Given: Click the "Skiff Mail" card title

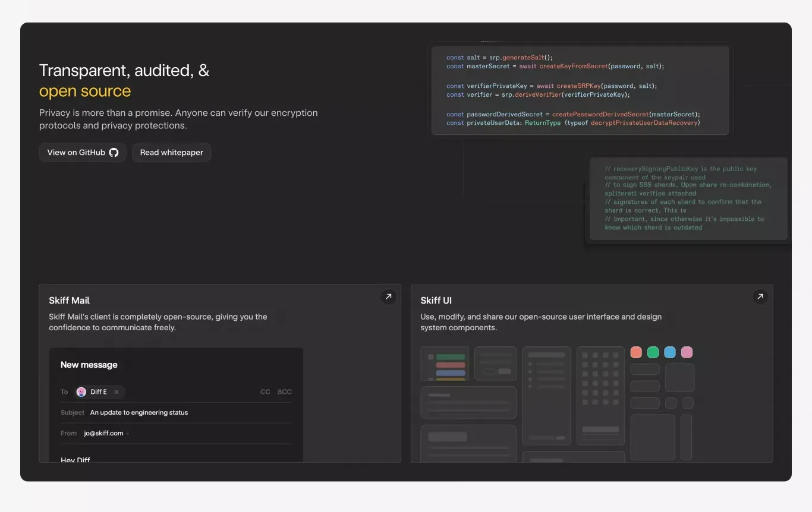Looking at the screenshot, I should pyautogui.click(x=70, y=301).
